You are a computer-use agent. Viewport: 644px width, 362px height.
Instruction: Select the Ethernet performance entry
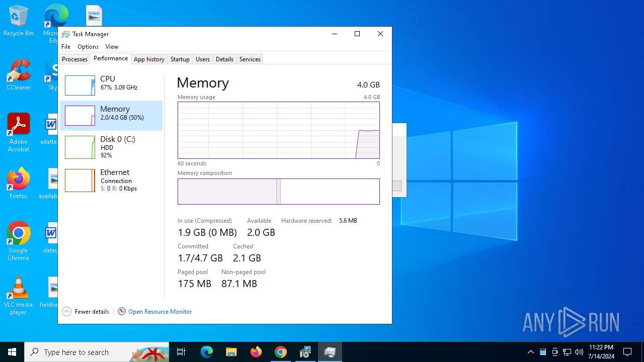click(x=111, y=180)
